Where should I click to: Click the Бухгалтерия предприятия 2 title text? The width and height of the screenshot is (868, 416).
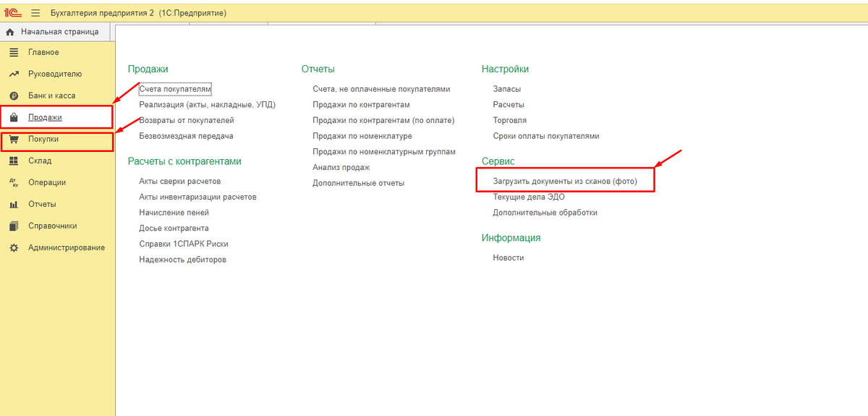pyautogui.click(x=102, y=14)
